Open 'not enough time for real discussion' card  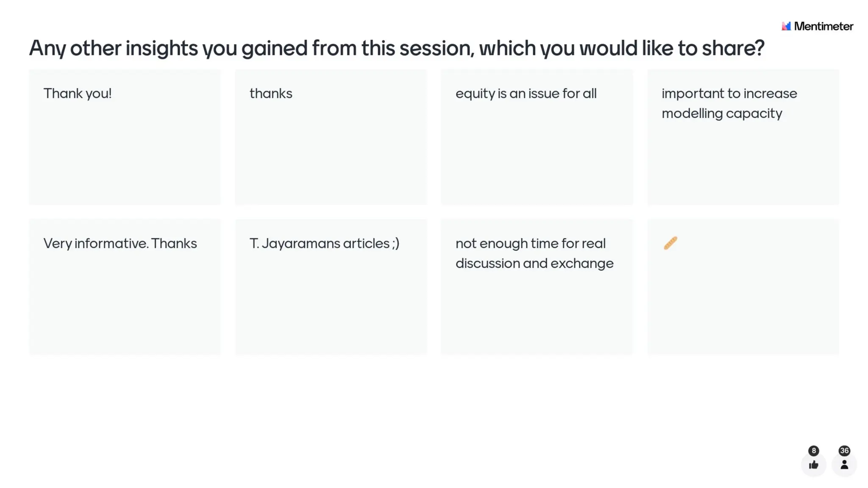point(537,287)
